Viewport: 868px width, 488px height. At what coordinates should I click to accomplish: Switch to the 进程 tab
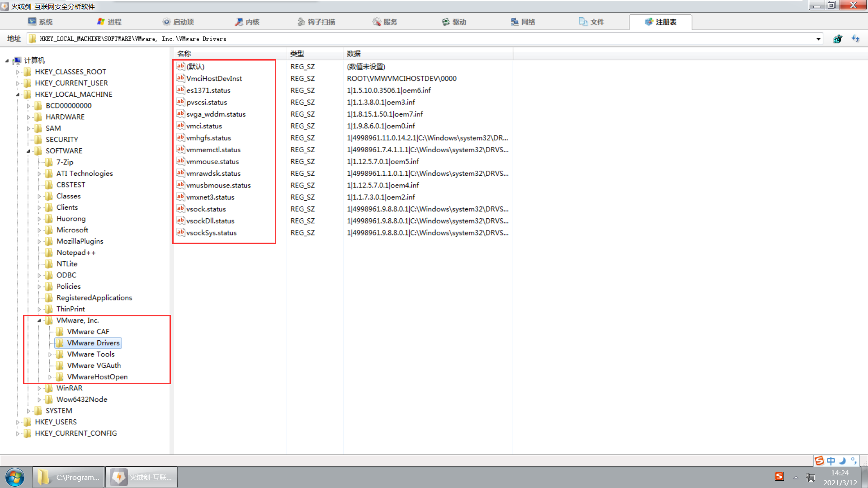click(x=109, y=22)
